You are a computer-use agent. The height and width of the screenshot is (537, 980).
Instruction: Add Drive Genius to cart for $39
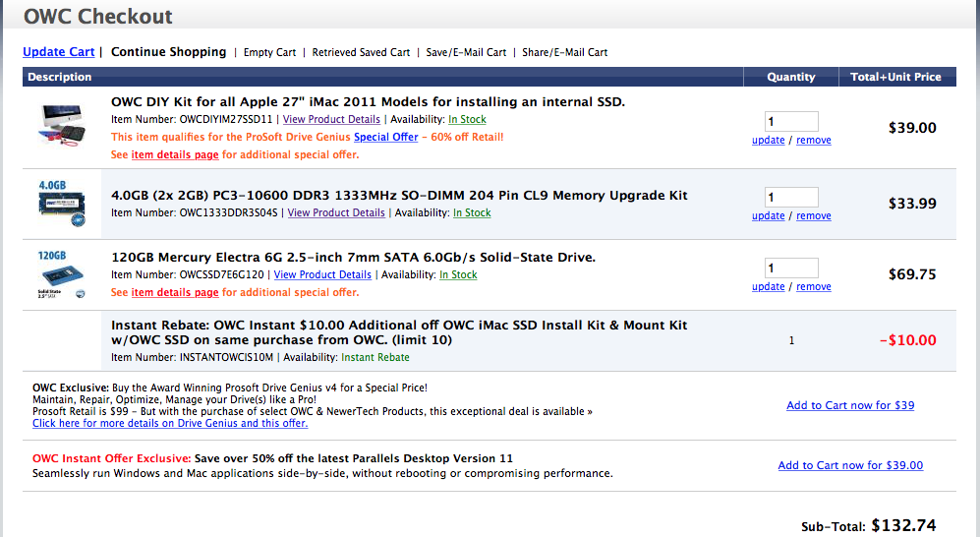850,405
